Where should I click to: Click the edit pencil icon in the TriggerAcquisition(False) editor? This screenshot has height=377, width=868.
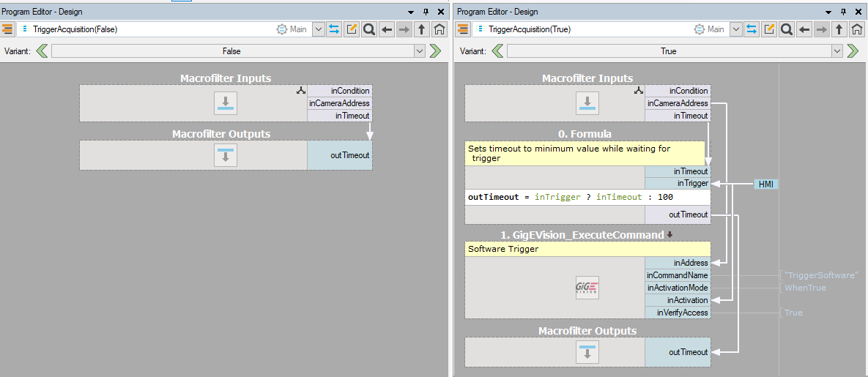pyautogui.click(x=352, y=29)
